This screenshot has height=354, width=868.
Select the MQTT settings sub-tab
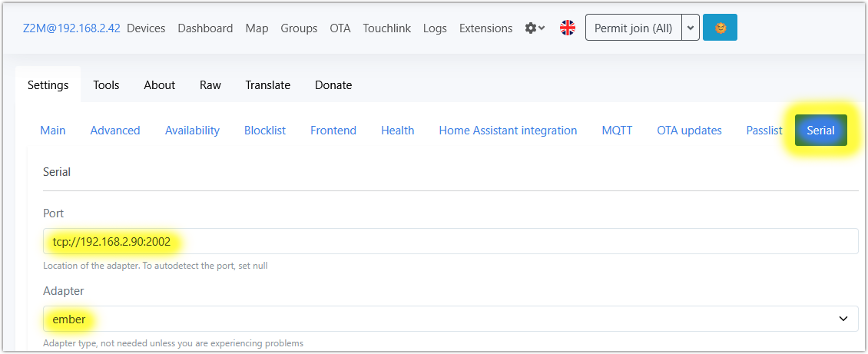coord(617,131)
